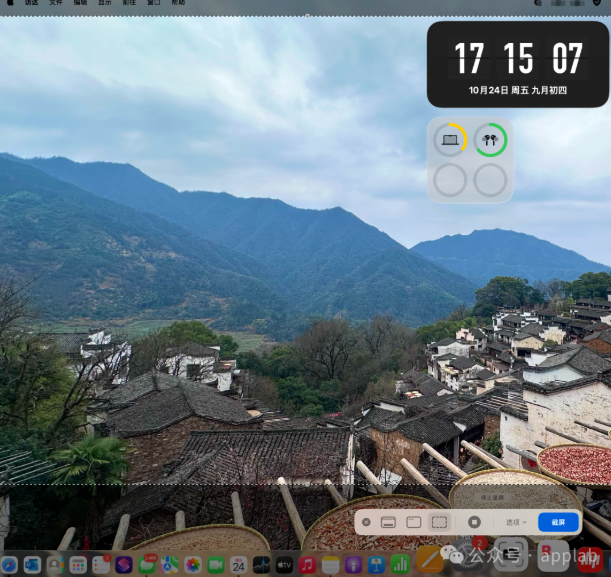Open Photos app from the dock
Viewport: 611px width, 577px height.
pyautogui.click(x=193, y=565)
